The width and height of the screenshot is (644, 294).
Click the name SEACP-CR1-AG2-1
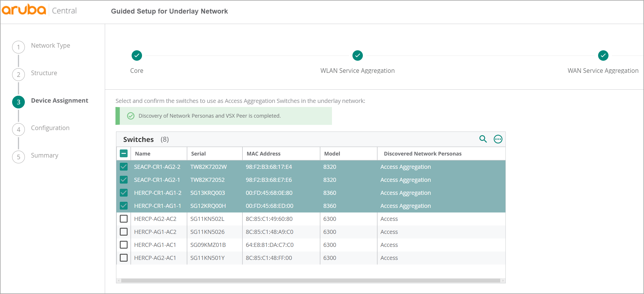tap(157, 180)
